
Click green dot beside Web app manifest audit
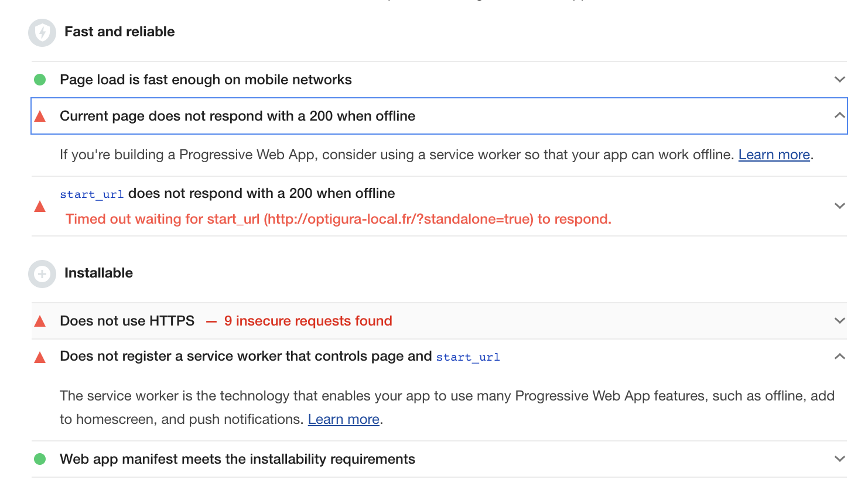coord(40,459)
